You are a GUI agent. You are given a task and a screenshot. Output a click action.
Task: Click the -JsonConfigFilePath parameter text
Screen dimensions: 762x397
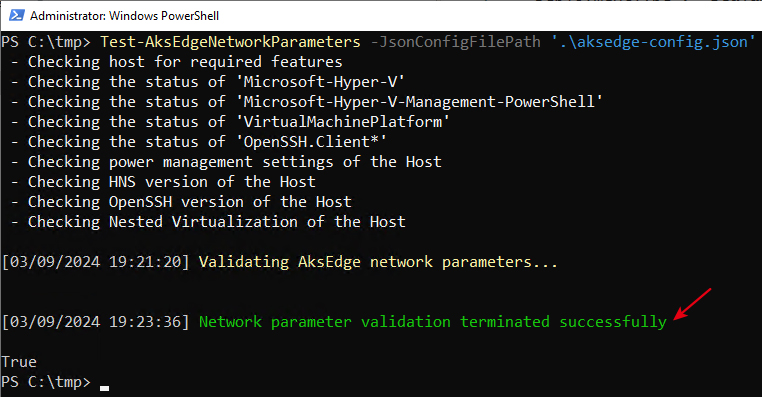coord(455,42)
